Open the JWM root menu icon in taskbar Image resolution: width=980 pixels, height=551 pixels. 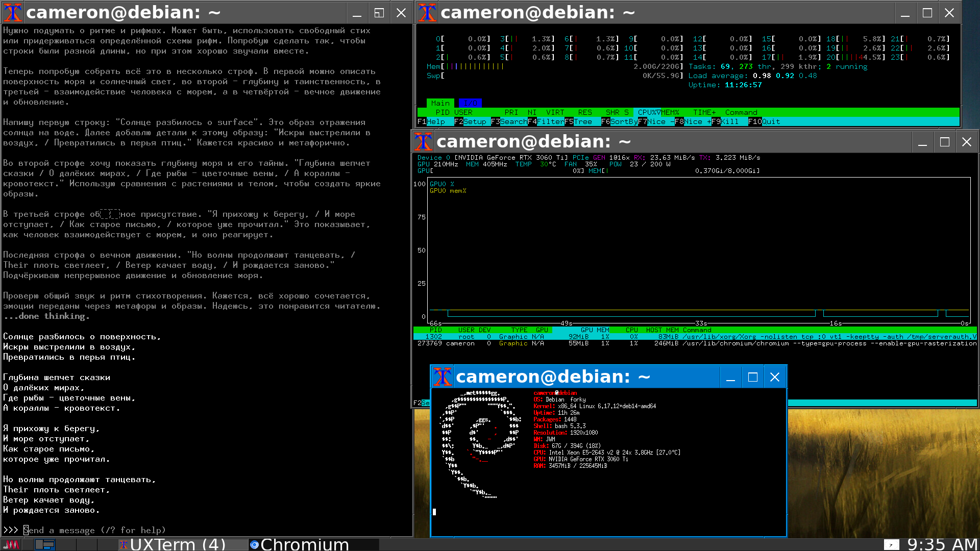11,544
